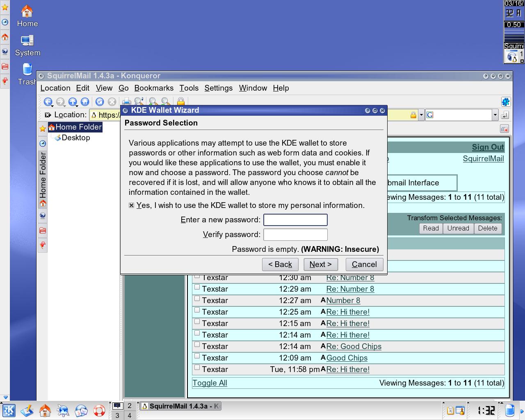Open the File menu labeled Location

pos(55,88)
